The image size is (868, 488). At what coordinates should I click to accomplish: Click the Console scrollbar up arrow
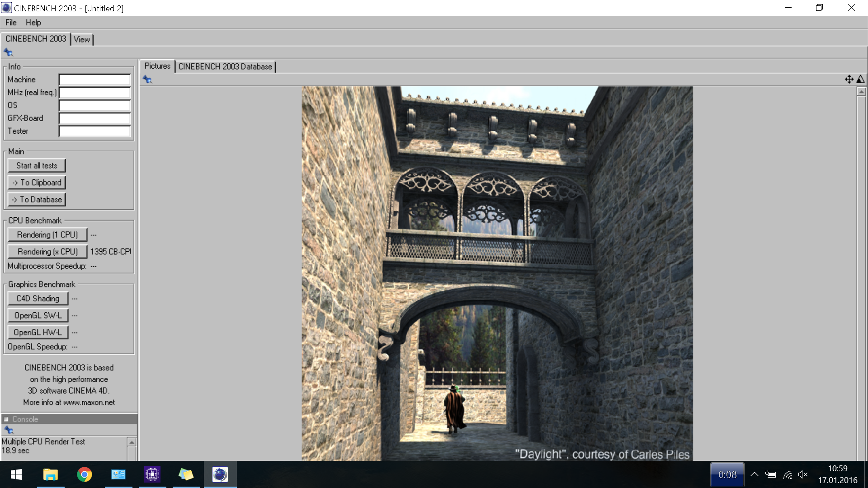[132, 442]
